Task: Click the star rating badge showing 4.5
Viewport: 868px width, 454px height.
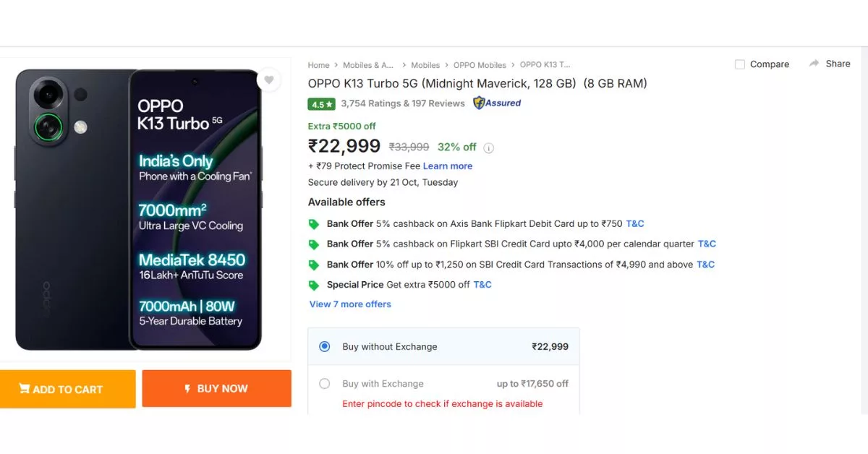Action: (321, 104)
